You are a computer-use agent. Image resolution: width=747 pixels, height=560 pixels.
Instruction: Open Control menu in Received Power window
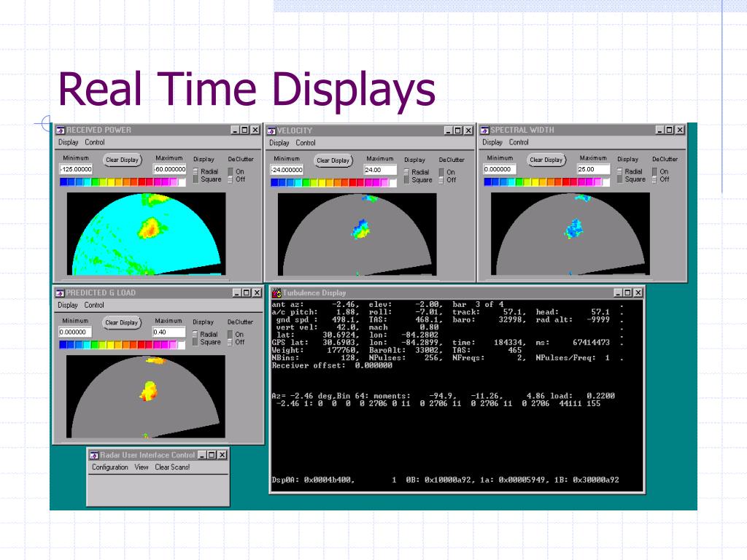click(95, 142)
